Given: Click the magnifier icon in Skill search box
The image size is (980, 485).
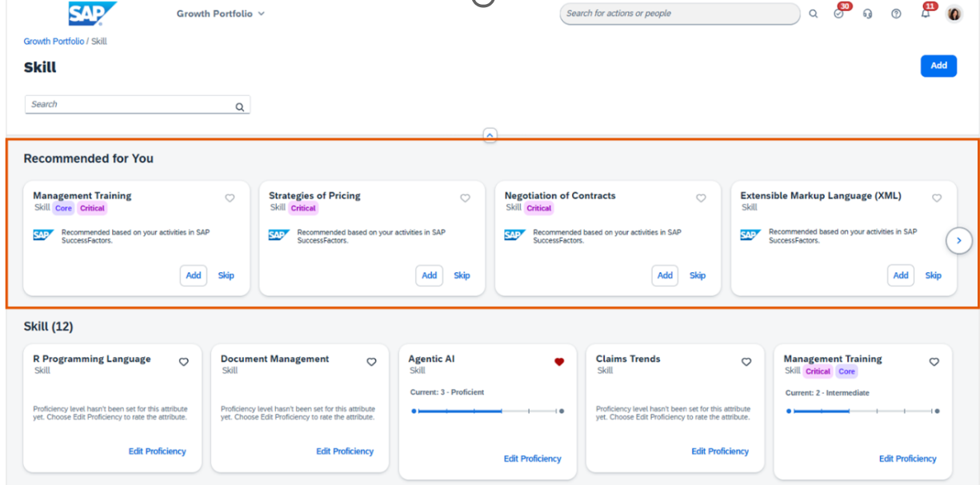Looking at the screenshot, I should 239,106.
